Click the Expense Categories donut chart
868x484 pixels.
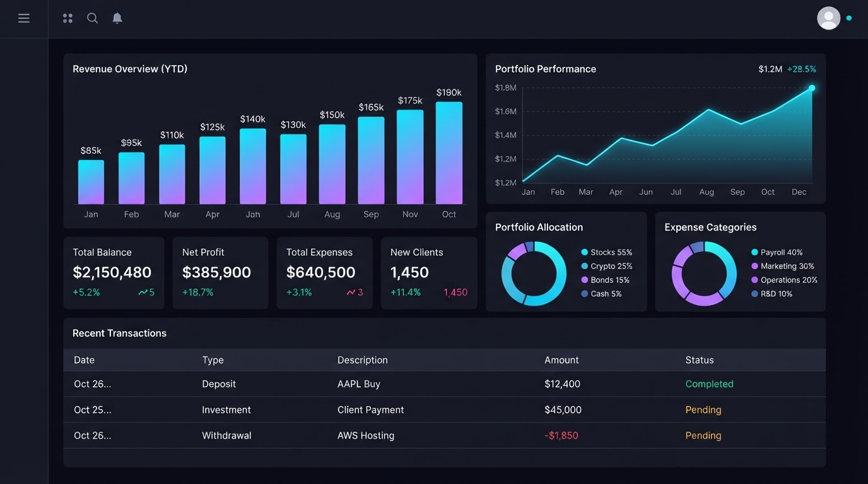[704, 274]
